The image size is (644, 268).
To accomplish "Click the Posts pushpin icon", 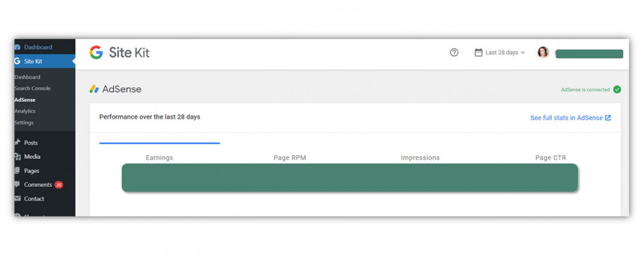I will tap(17, 143).
